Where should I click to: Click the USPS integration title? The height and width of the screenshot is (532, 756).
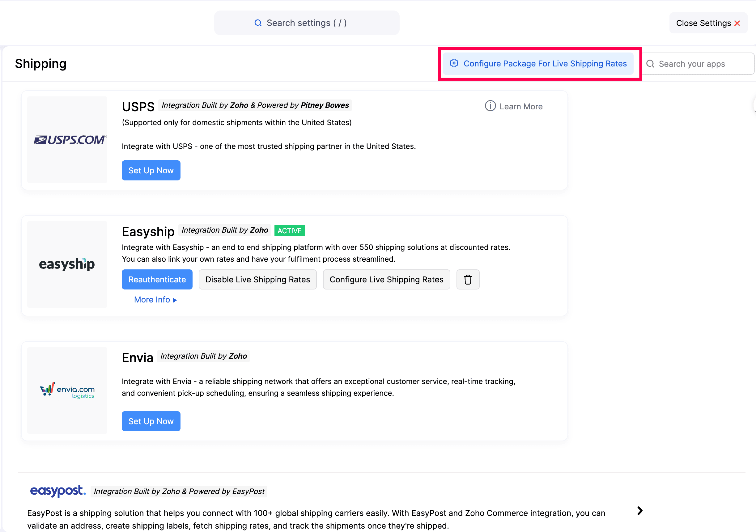tap(138, 107)
